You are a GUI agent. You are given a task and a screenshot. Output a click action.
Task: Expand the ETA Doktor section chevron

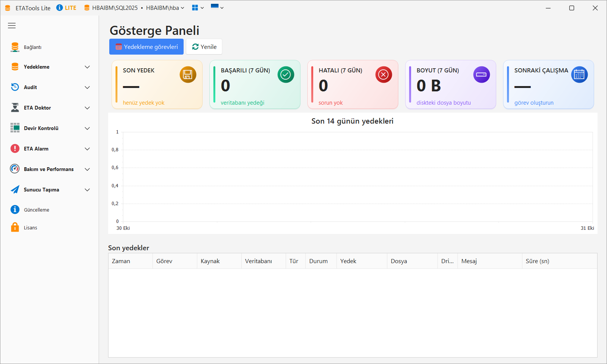[x=87, y=108]
